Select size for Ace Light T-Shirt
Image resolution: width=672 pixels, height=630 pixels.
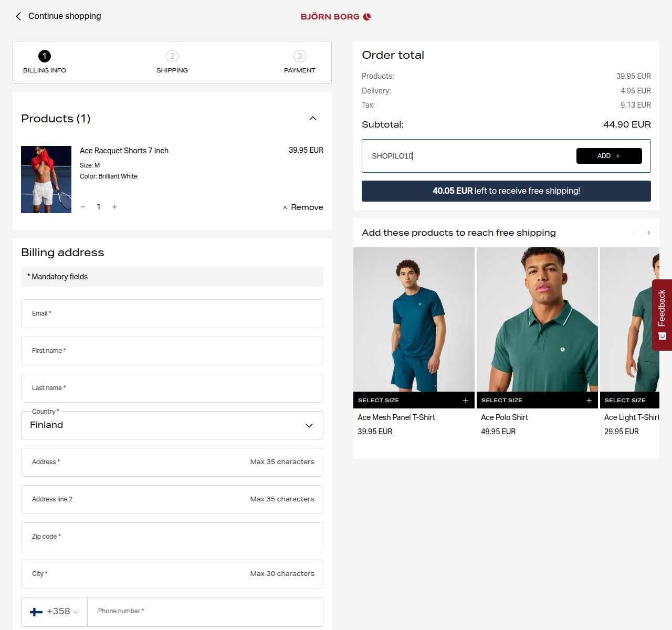pos(629,400)
